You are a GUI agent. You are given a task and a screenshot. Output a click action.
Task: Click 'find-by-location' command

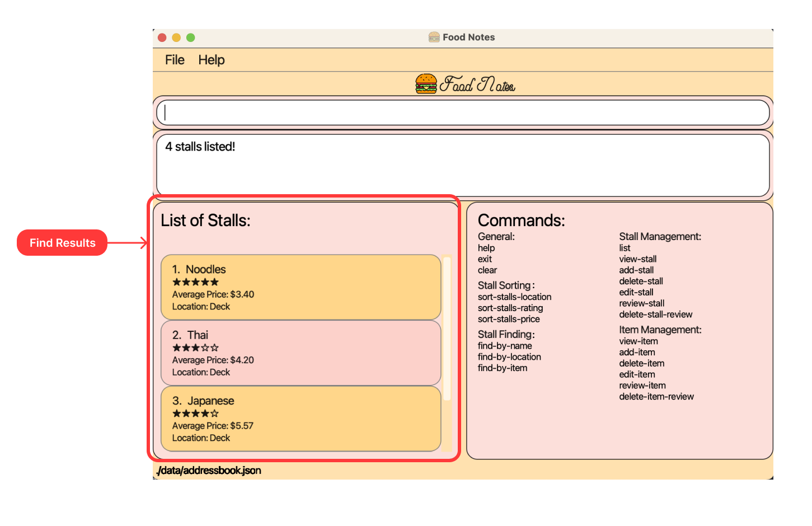coord(509,357)
